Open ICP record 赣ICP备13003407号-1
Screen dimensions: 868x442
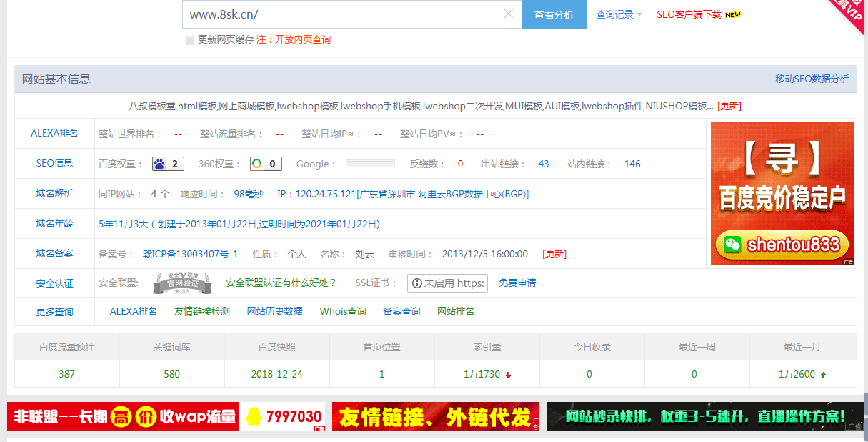[x=190, y=254]
